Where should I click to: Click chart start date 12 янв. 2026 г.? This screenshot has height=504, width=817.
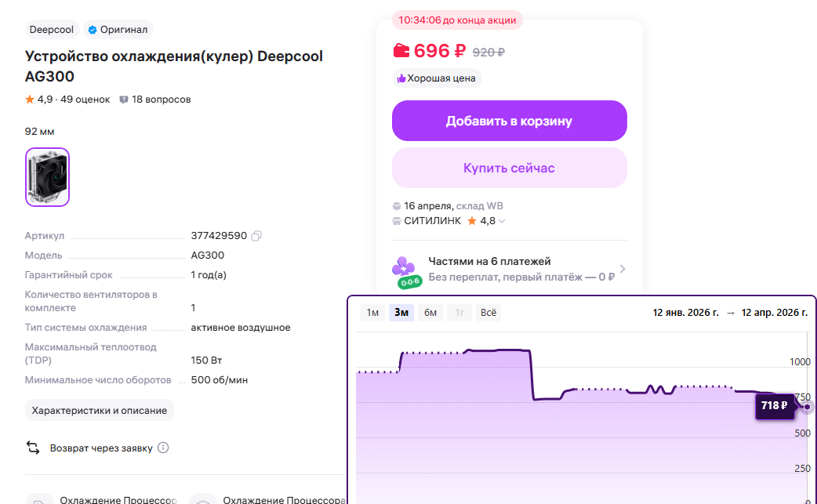[686, 313]
